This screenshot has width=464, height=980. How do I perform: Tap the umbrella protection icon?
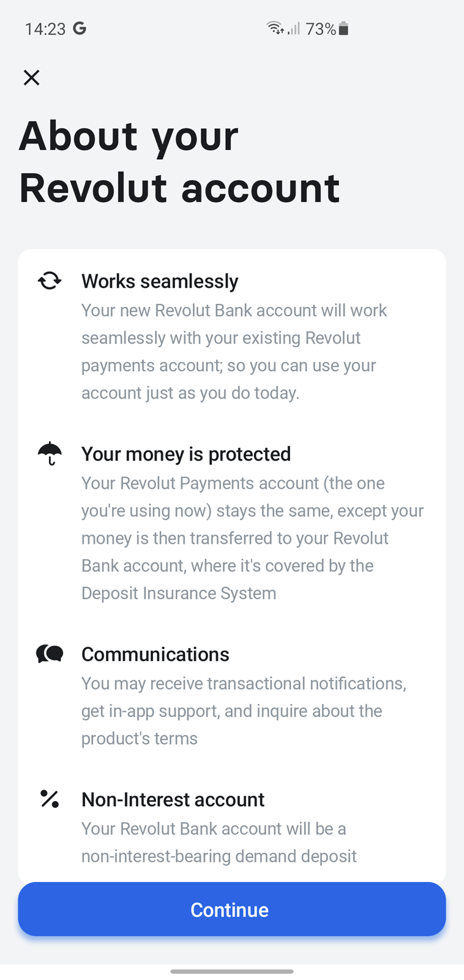tap(50, 454)
